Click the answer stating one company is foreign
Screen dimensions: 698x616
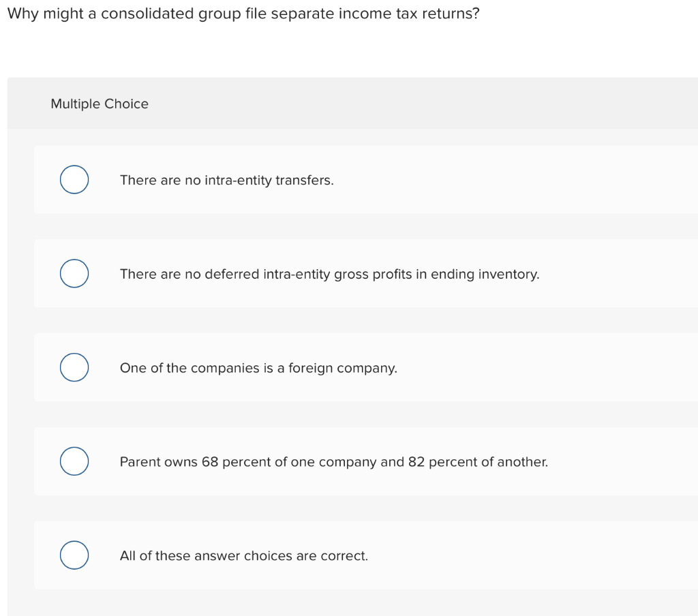point(259,368)
